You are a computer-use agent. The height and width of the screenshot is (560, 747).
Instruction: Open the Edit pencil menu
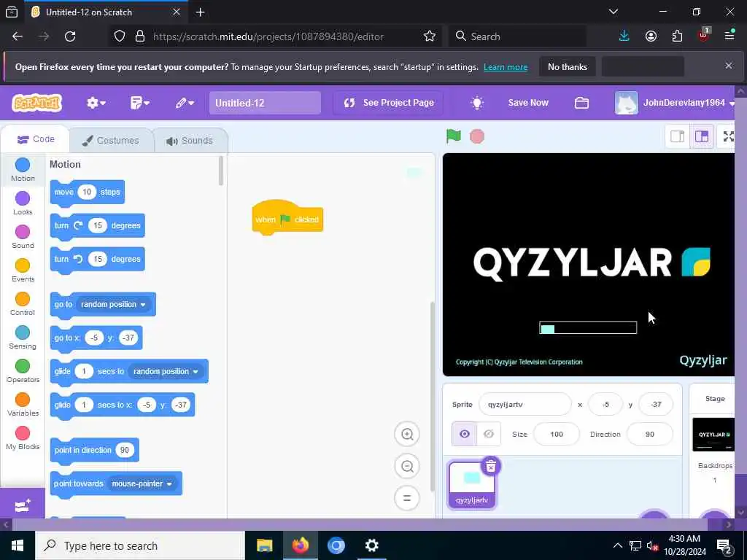[185, 103]
